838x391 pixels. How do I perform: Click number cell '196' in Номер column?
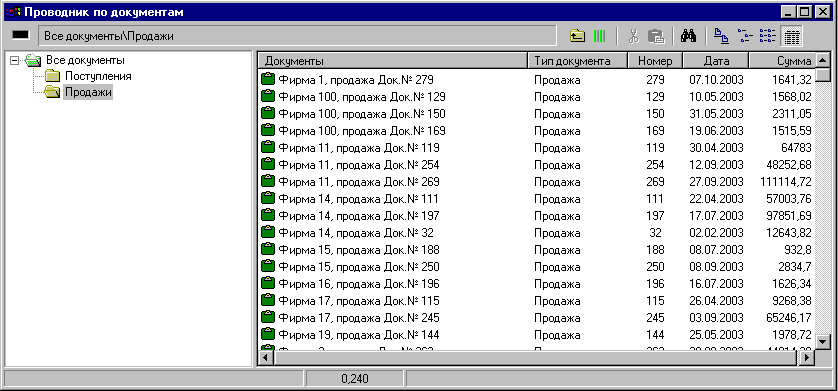pos(655,284)
